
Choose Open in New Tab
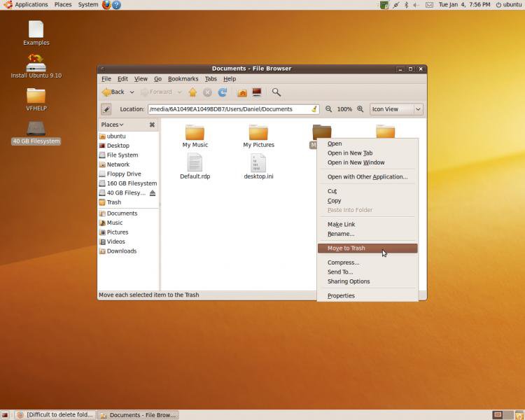point(367,153)
